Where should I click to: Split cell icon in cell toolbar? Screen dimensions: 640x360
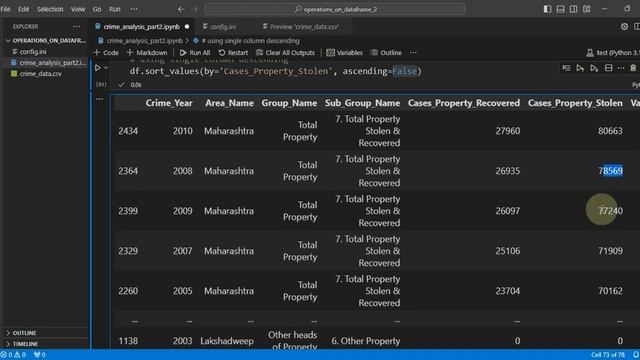(x=608, y=68)
